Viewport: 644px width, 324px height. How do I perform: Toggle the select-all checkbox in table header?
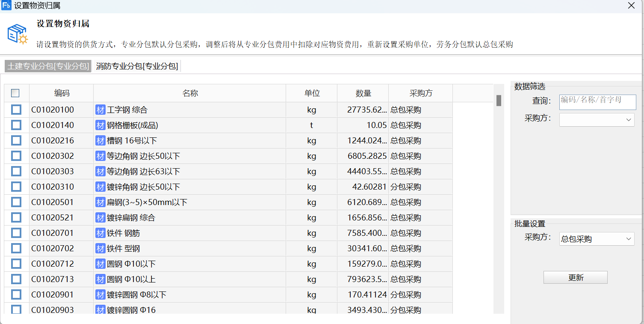pyautogui.click(x=15, y=93)
